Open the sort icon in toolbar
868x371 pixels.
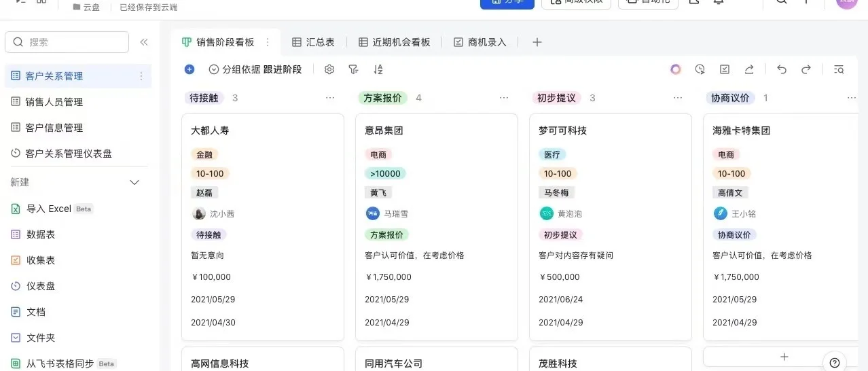tap(378, 69)
